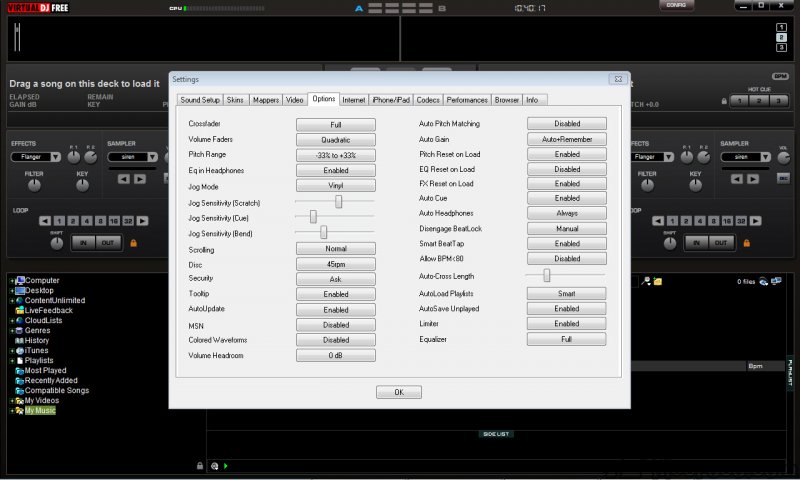Select the LiveFeedback folder
This screenshot has width=800, height=480.
click(x=44, y=311)
